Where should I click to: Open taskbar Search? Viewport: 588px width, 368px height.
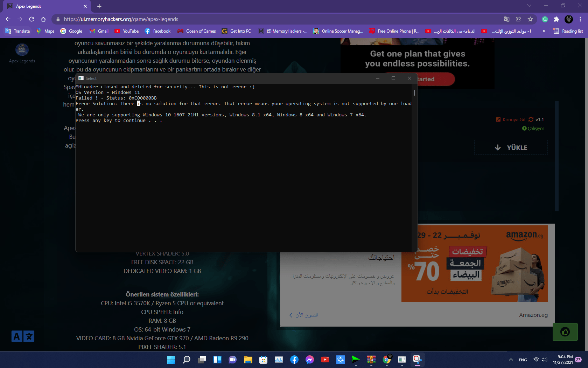[x=187, y=360]
